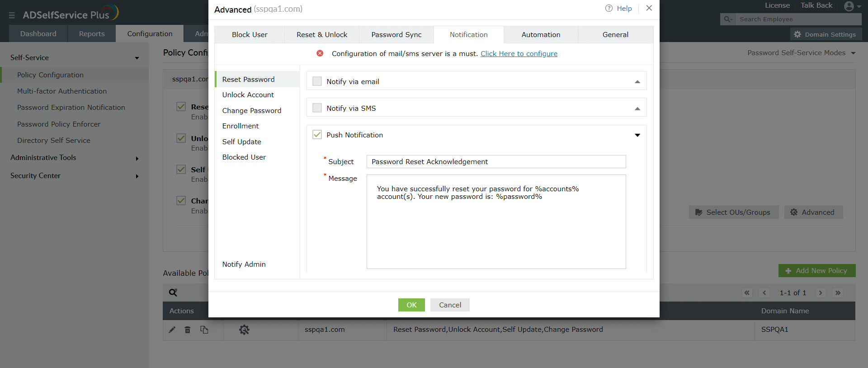Uncheck Push Notification checkbox

coord(317,135)
